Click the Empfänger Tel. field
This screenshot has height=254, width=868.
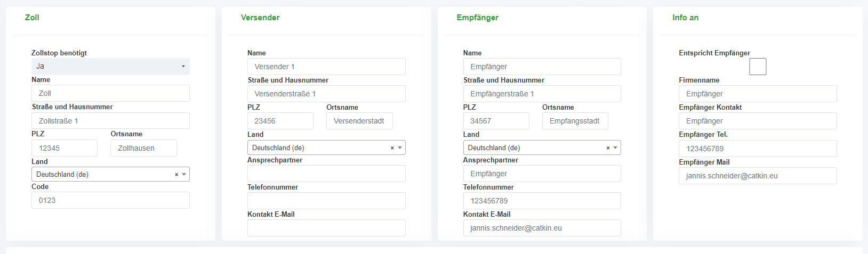[758, 149]
